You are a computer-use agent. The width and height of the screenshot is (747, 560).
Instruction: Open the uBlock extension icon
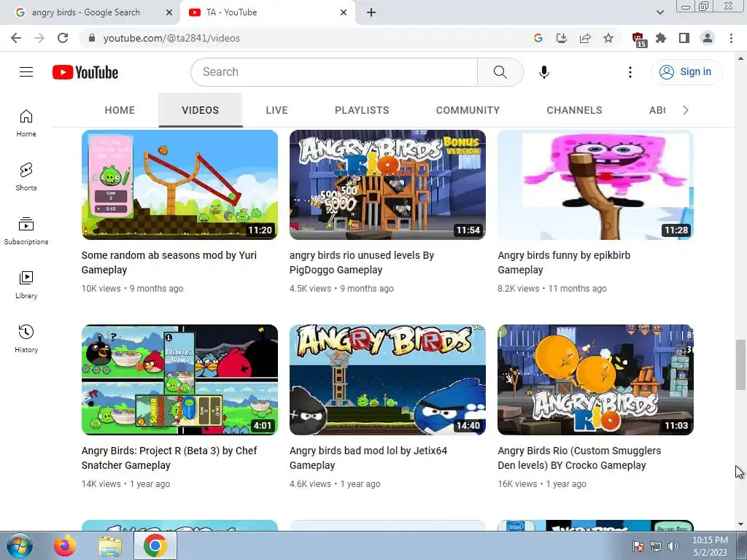click(639, 39)
